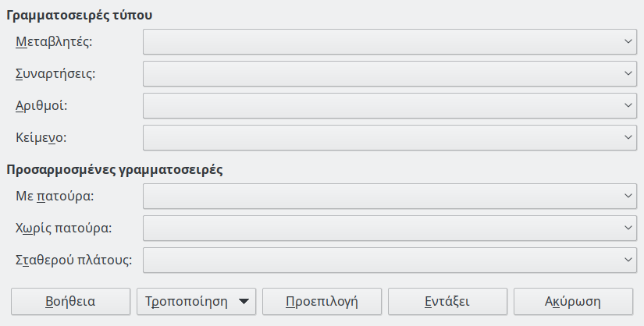Click the chevron arrow of Κείμενο field

[x=629, y=137]
